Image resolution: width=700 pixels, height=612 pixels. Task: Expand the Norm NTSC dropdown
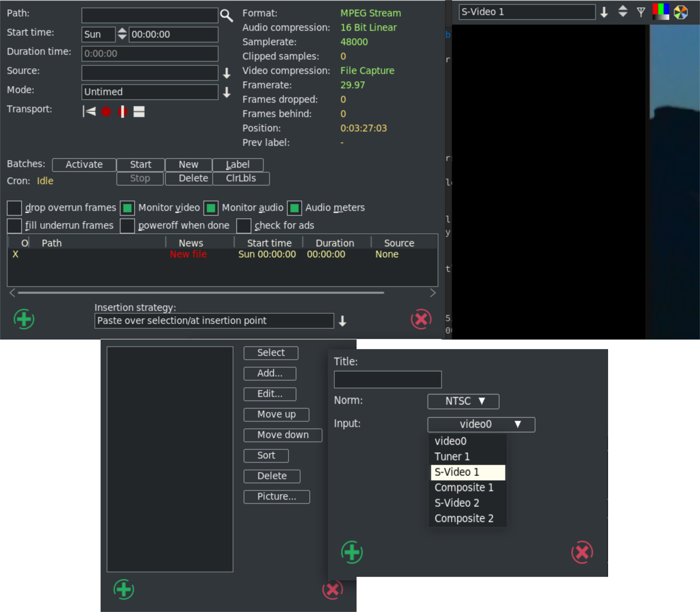tap(463, 401)
